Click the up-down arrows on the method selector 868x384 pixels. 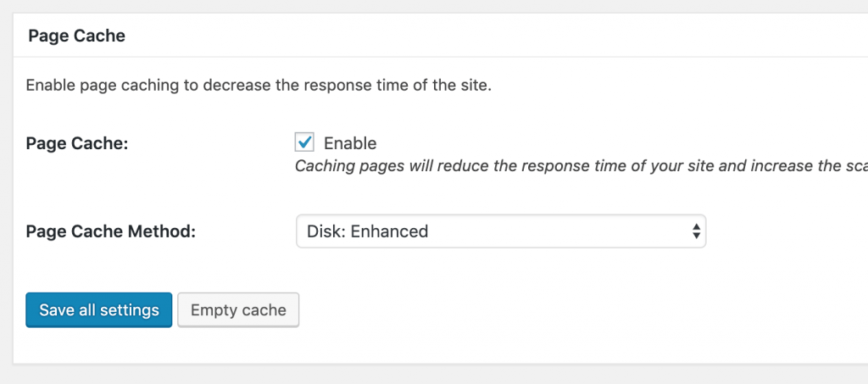(x=696, y=231)
